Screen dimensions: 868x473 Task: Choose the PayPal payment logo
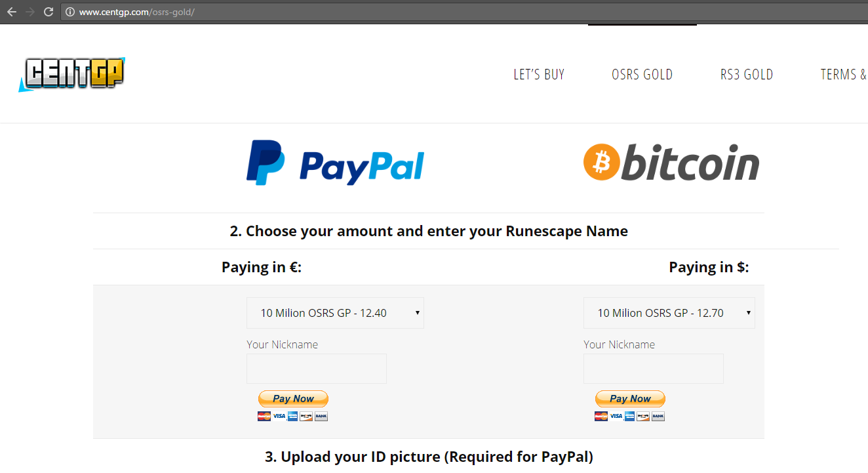click(x=335, y=163)
